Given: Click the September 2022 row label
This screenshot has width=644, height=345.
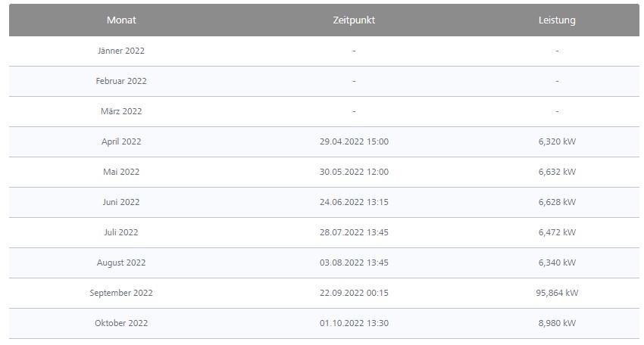Looking at the screenshot, I should (x=121, y=293).
